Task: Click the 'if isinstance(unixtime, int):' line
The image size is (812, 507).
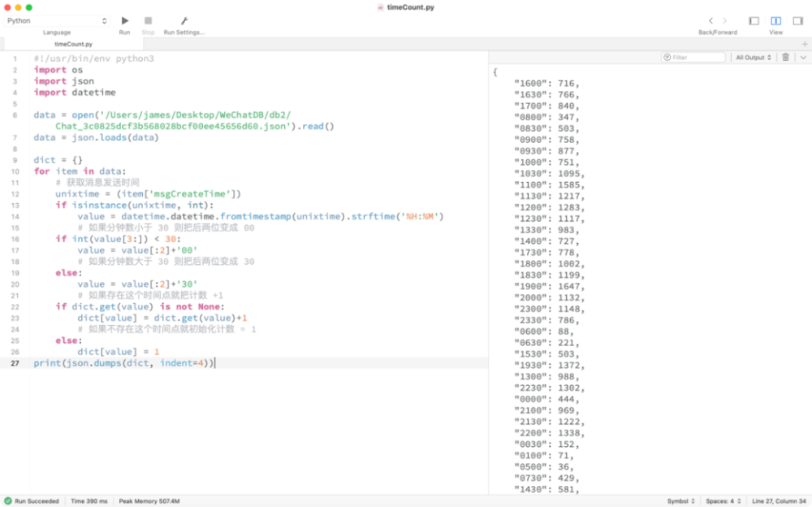Action: pyautogui.click(x=135, y=206)
